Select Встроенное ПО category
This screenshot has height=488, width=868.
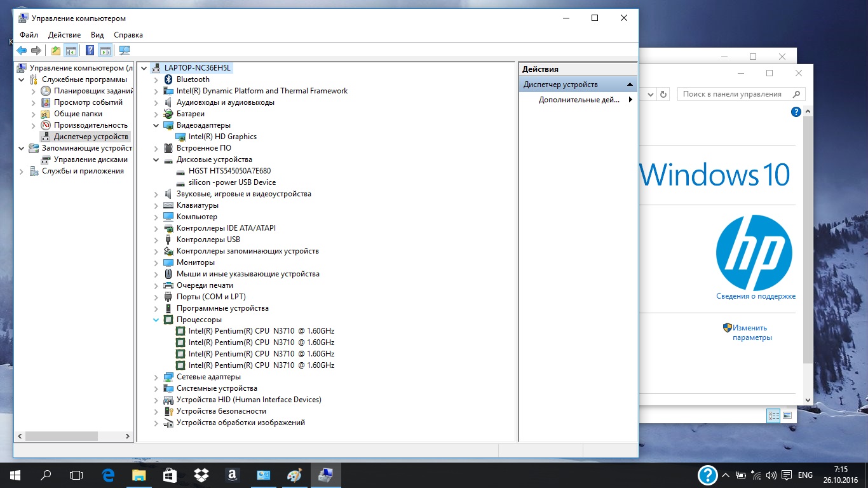(x=203, y=148)
